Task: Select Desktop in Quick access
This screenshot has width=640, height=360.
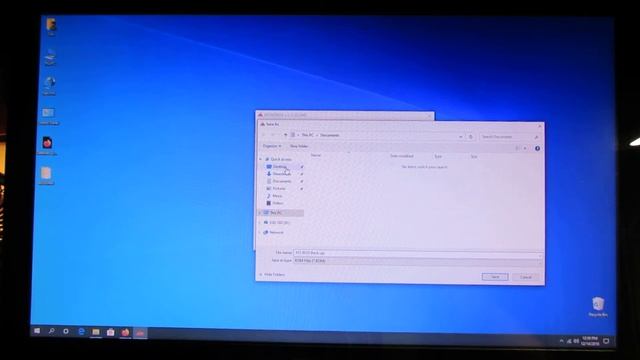Action: (x=280, y=167)
